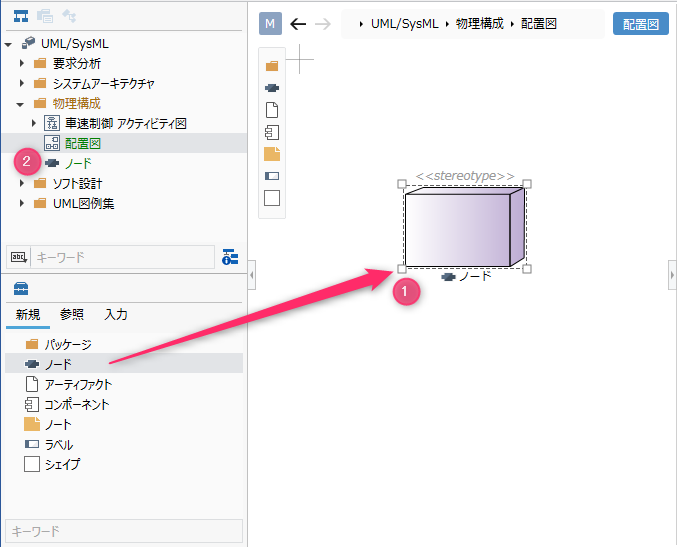Image resolution: width=677 pixels, height=547 pixels.
Task: Collapse the UML/SysML root node
Action: [8, 44]
